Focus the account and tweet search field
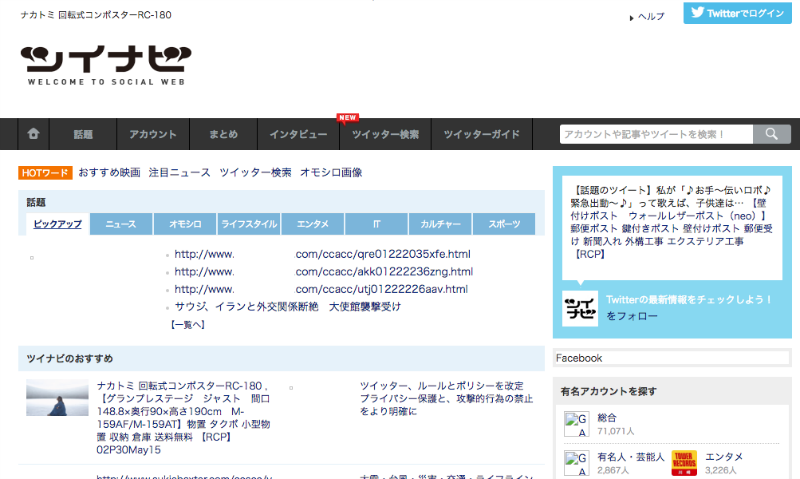 656,134
